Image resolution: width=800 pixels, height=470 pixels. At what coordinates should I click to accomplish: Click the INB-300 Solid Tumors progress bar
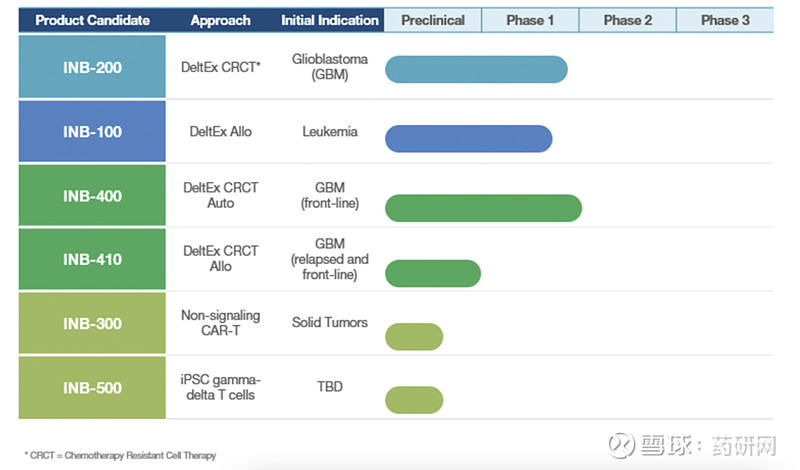coord(414,337)
